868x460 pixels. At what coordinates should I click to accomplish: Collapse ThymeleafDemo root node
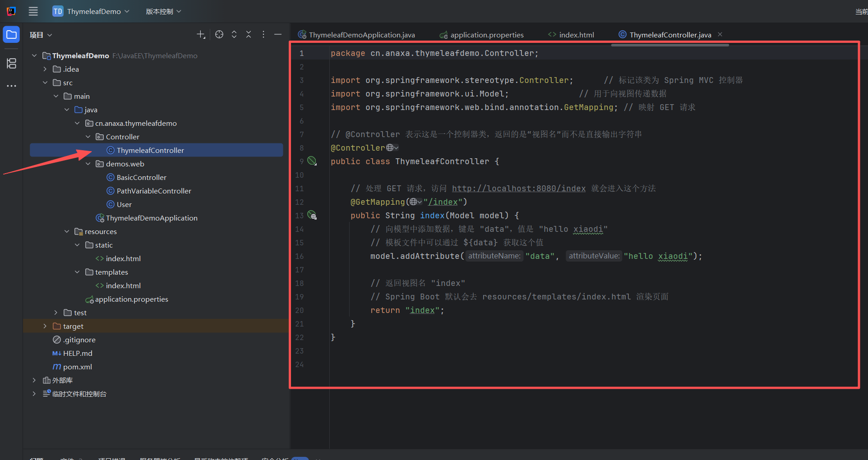click(x=34, y=55)
